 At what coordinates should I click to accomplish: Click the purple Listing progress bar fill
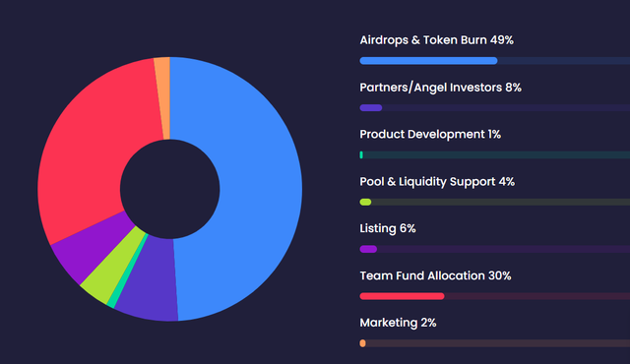(368, 249)
